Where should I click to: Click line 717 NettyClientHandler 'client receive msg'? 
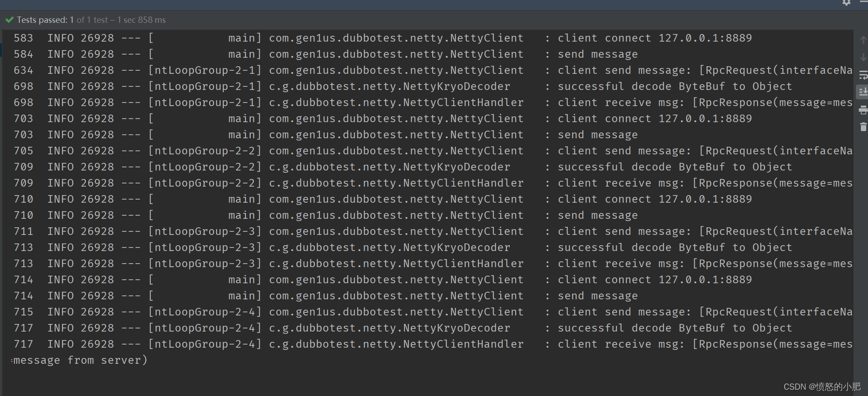[x=433, y=344]
